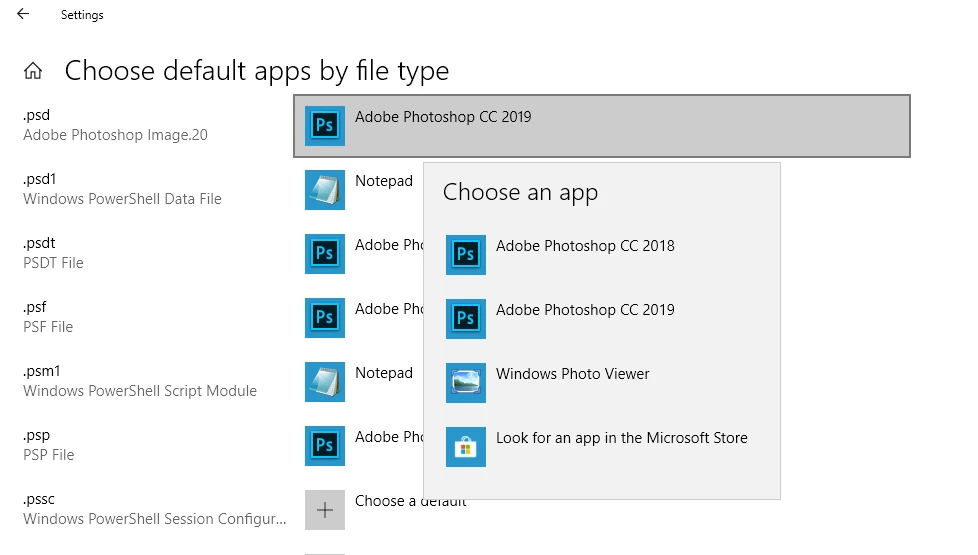Screen dimensions: 978x555
Task: Go back with the Settings back arrow
Action: pos(23,14)
